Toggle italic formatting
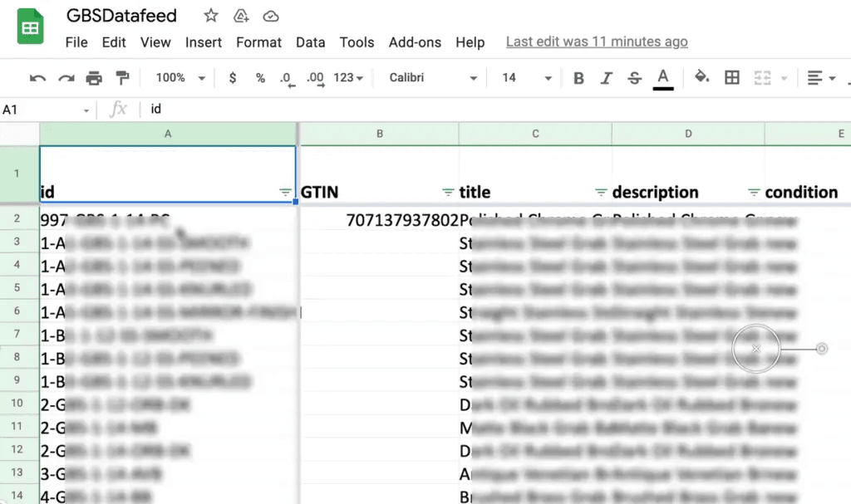Screen dimensions: 851x504 tap(608, 77)
